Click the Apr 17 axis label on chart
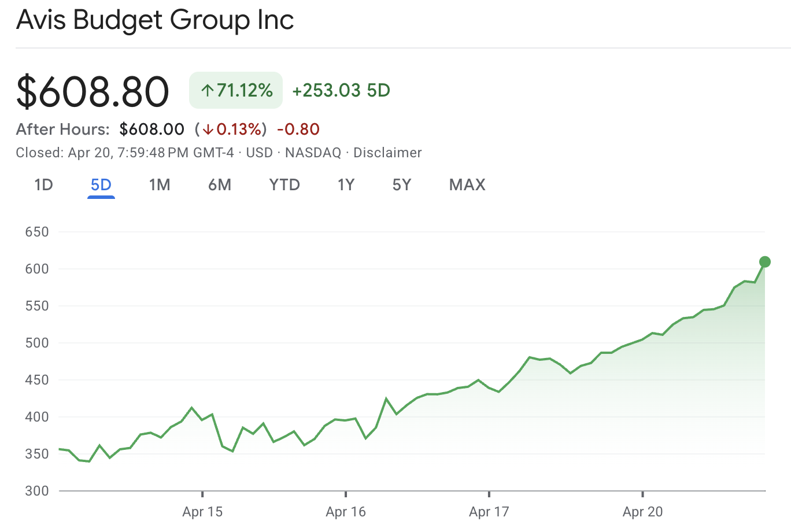 click(489, 512)
